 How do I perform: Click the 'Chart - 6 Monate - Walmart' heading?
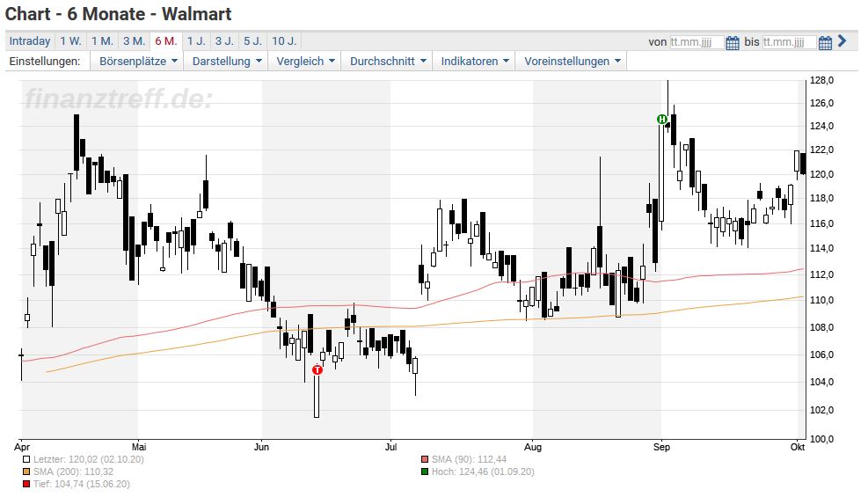tap(119, 14)
